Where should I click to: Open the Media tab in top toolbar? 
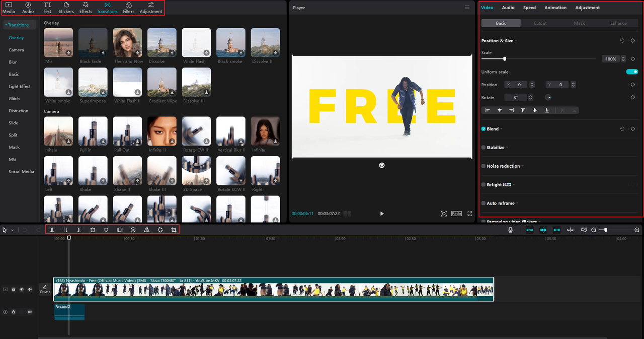click(9, 8)
